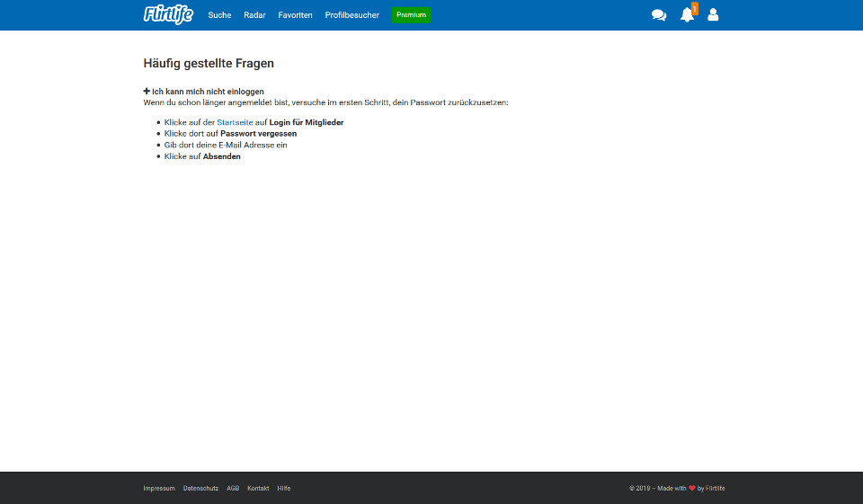Image resolution: width=863 pixels, height=504 pixels.
Task: Open Favoriten in the navigation bar
Action: pos(295,15)
